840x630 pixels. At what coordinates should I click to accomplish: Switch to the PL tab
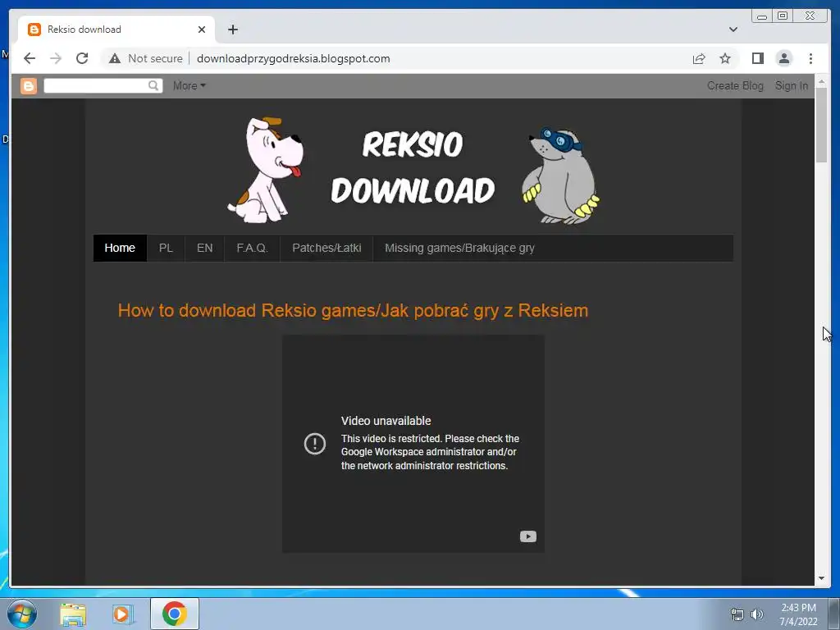[166, 248]
